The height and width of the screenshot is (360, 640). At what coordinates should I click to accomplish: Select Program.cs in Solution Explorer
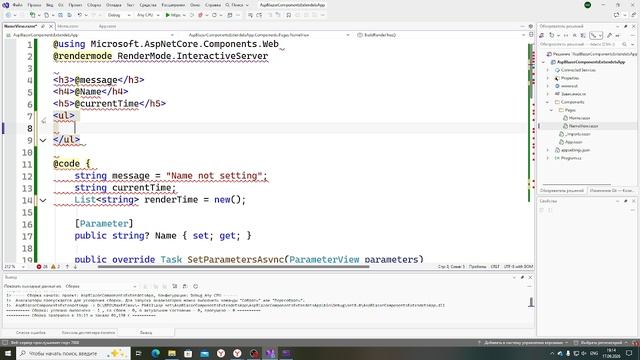[x=571, y=158]
